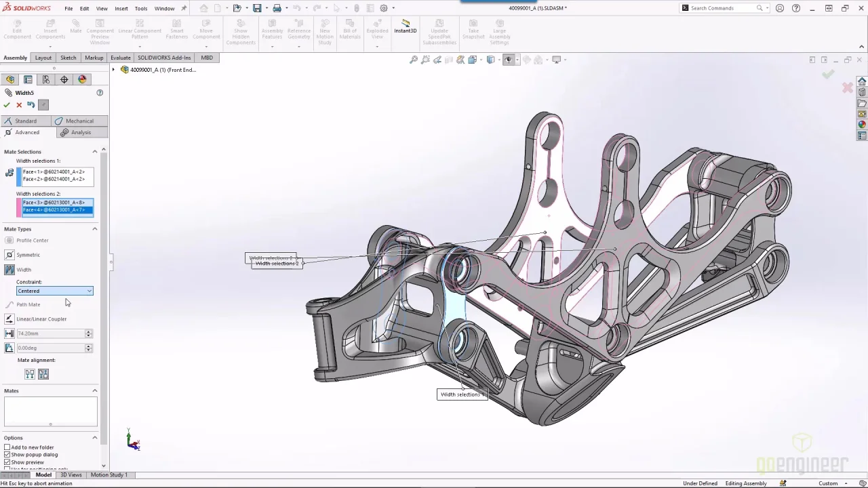Select the Symmetric mate type icon

click(x=9, y=255)
